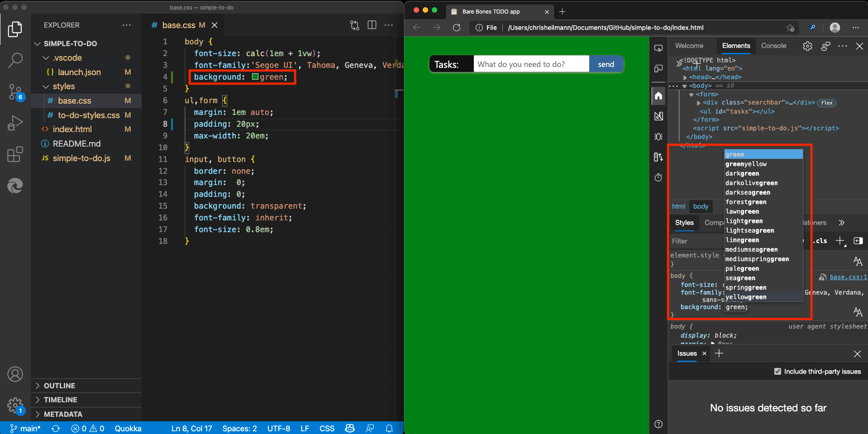Open the base.css:1 stylesheet link
This screenshot has width=868, height=434.
pyautogui.click(x=847, y=277)
